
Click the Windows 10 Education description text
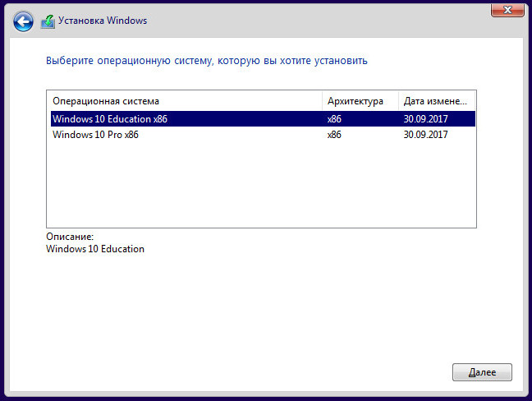click(95, 249)
